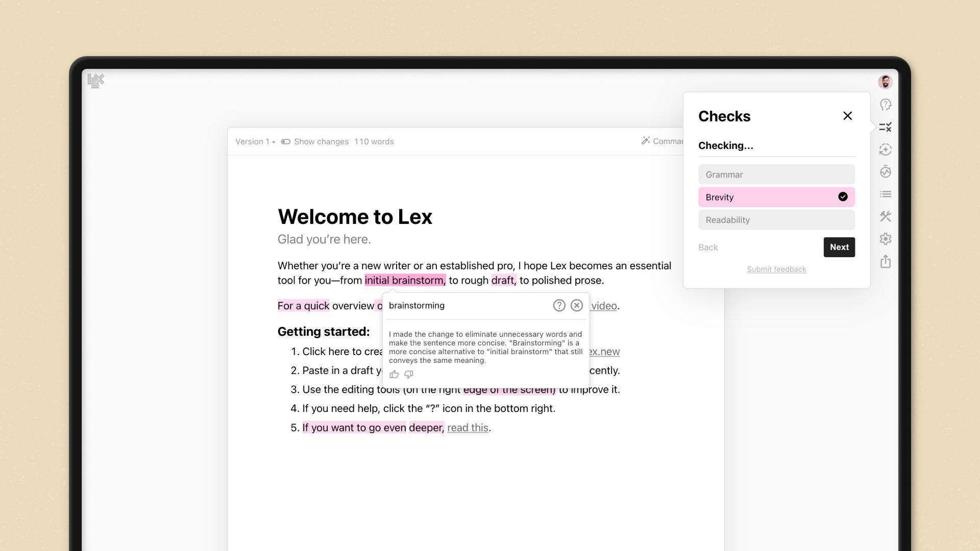Enable the Grammar check
The width and height of the screenshot is (980, 551).
[x=776, y=174]
